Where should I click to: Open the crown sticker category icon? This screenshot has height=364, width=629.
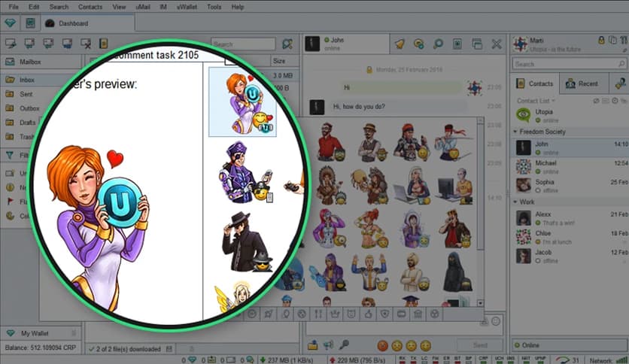pos(335,314)
